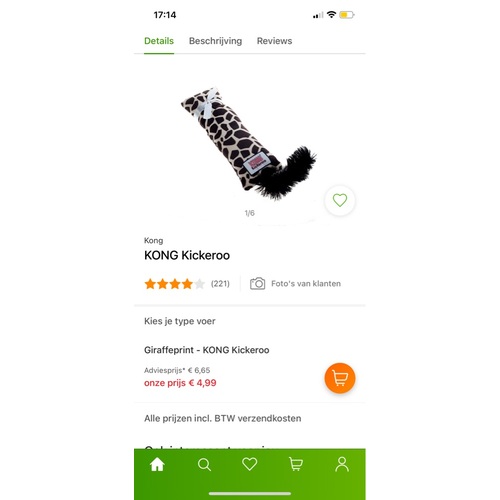Toggle favorite heart on product image
Image resolution: width=500 pixels, height=500 pixels.
[x=340, y=200]
